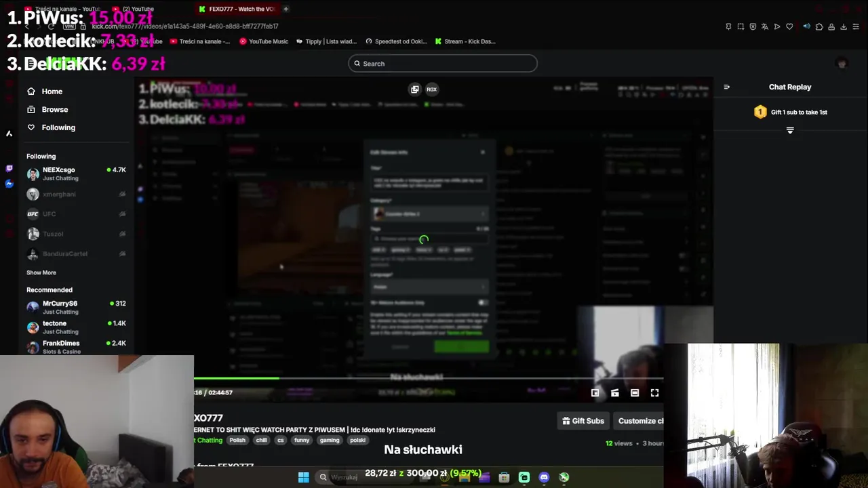
Task: Switch to FEXO777 browser tab
Action: pyautogui.click(x=237, y=9)
